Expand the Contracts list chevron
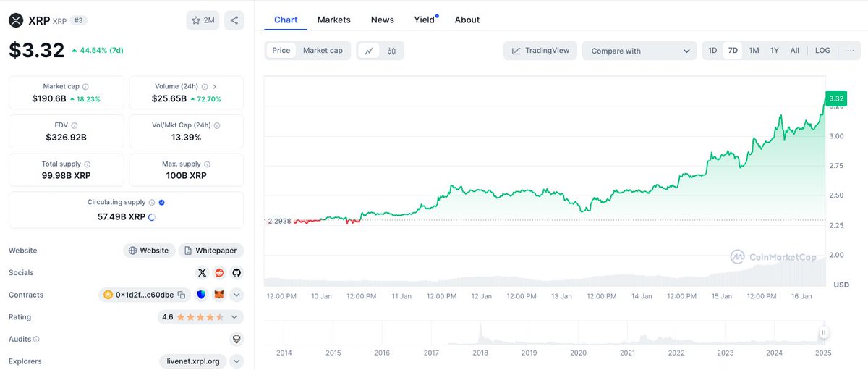Viewport: 868px width, 370px height. (237, 295)
